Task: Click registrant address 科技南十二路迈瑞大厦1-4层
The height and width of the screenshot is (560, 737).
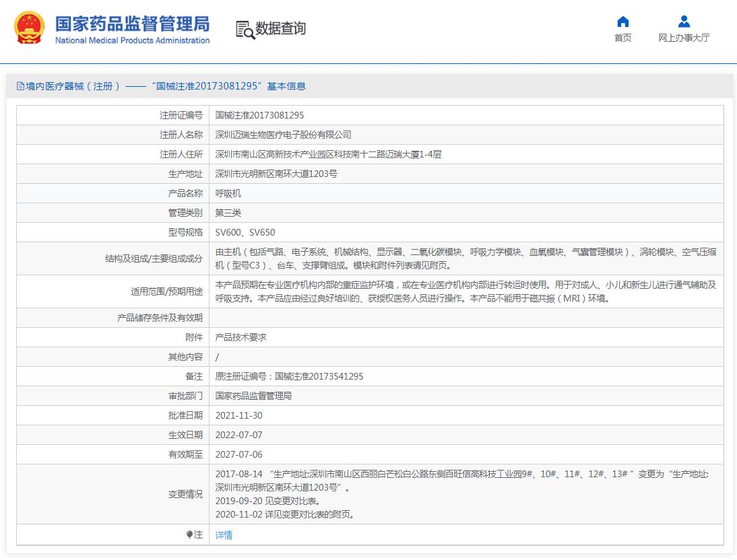Action: 328,154
